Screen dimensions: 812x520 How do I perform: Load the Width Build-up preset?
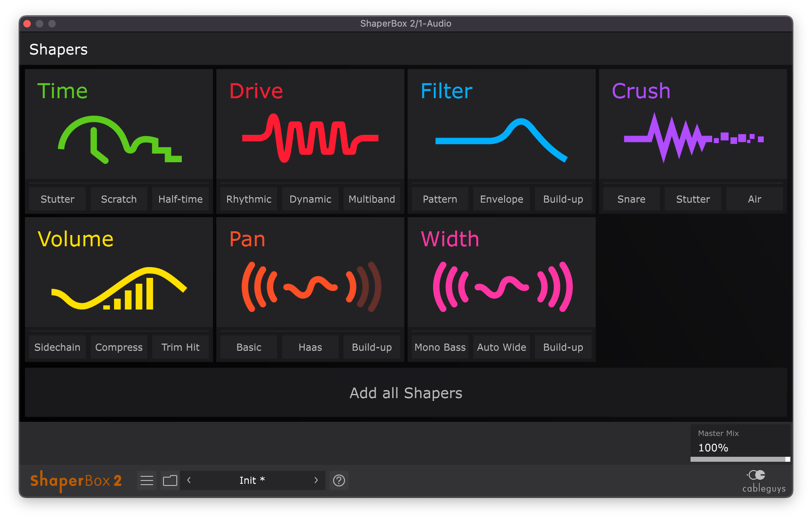563,347
